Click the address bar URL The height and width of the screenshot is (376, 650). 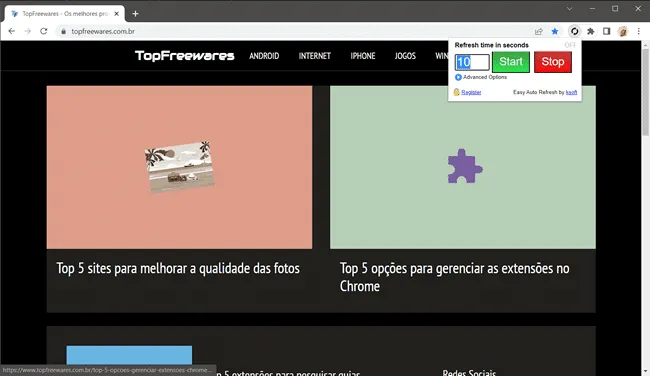click(x=103, y=32)
